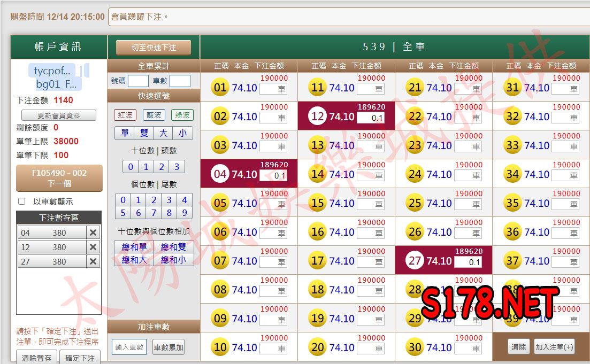Select yellow ball number 30
This screenshot has width=590, height=364.
click(x=415, y=347)
